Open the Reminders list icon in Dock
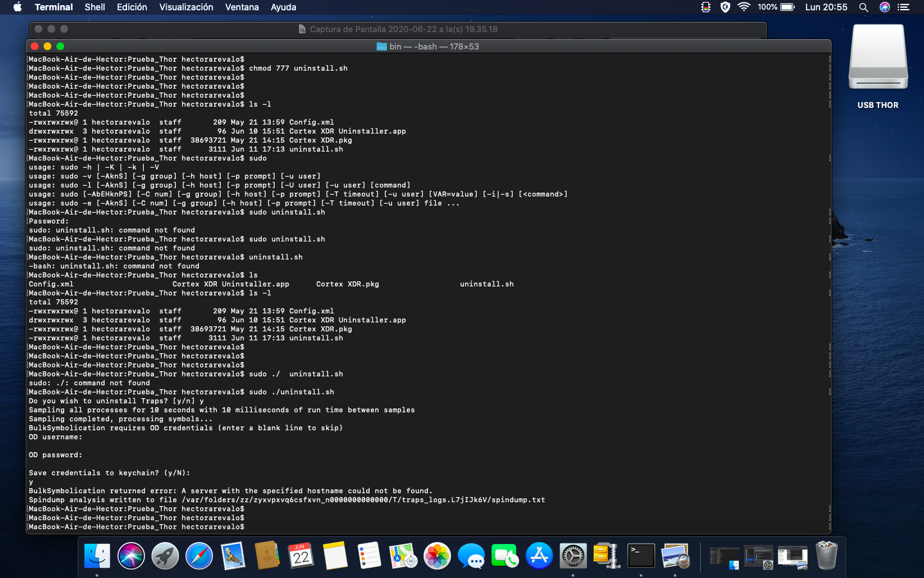The height and width of the screenshot is (578, 924). pyautogui.click(x=369, y=556)
